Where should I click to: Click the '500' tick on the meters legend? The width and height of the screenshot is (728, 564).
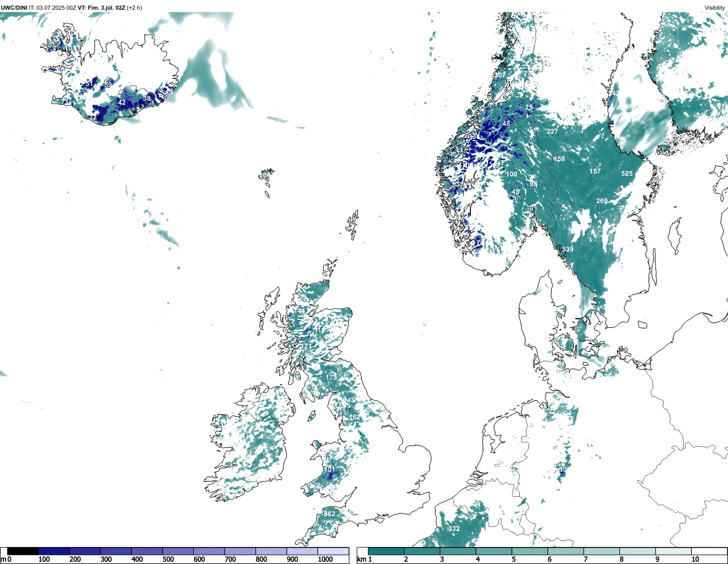(x=168, y=559)
